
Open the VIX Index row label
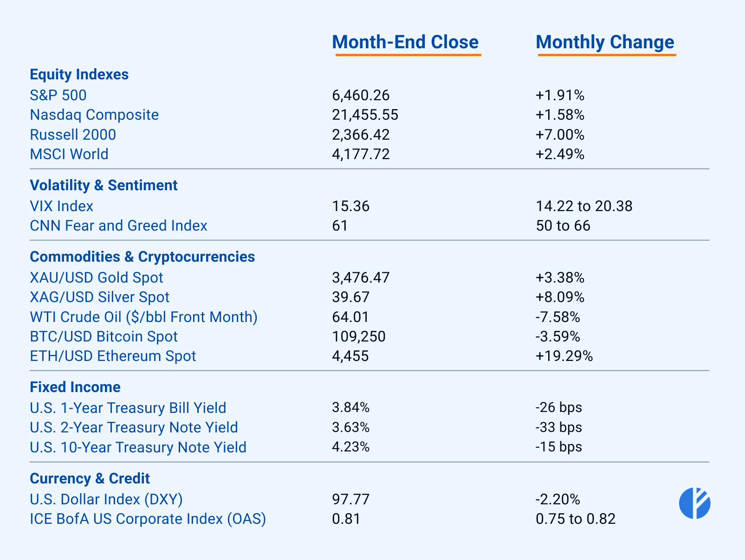pyautogui.click(x=61, y=206)
